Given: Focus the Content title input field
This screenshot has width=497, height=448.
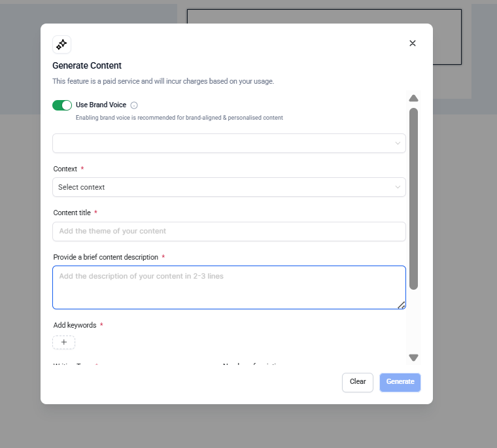Looking at the screenshot, I should pos(229,231).
